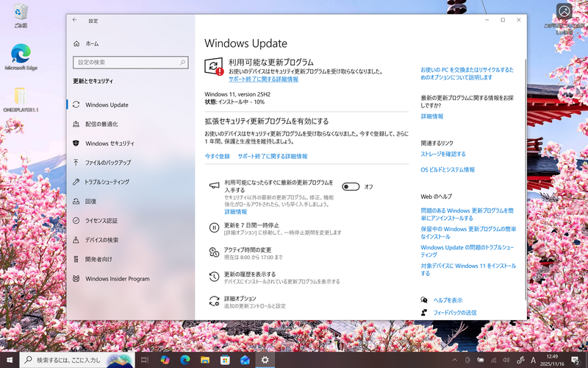Click the Settings gear on the taskbar
Image resolution: width=588 pixels, height=368 pixels.
click(x=265, y=360)
